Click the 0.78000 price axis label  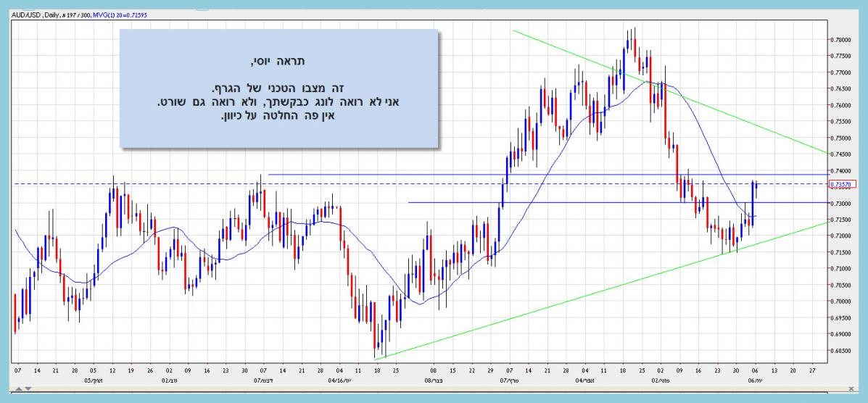(841, 40)
